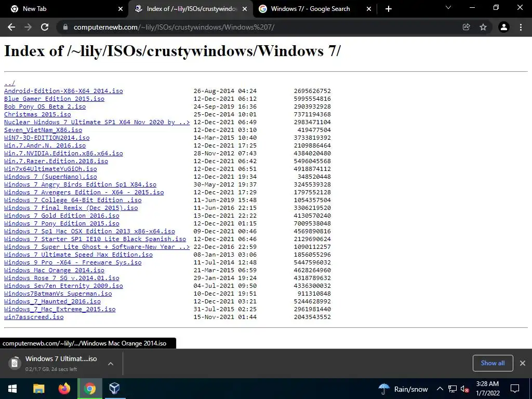Click Windows 7 Super Lite Ghost link
532x399 pixels.
click(x=97, y=247)
